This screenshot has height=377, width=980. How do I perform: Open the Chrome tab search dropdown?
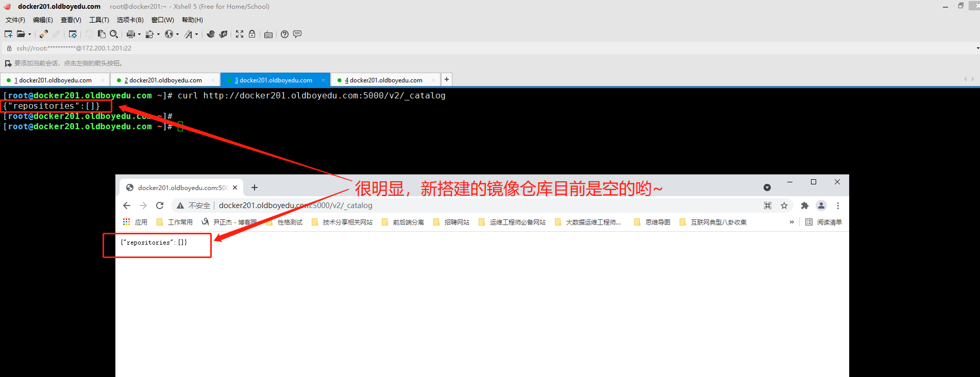pyautogui.click(x=767, y=187)
